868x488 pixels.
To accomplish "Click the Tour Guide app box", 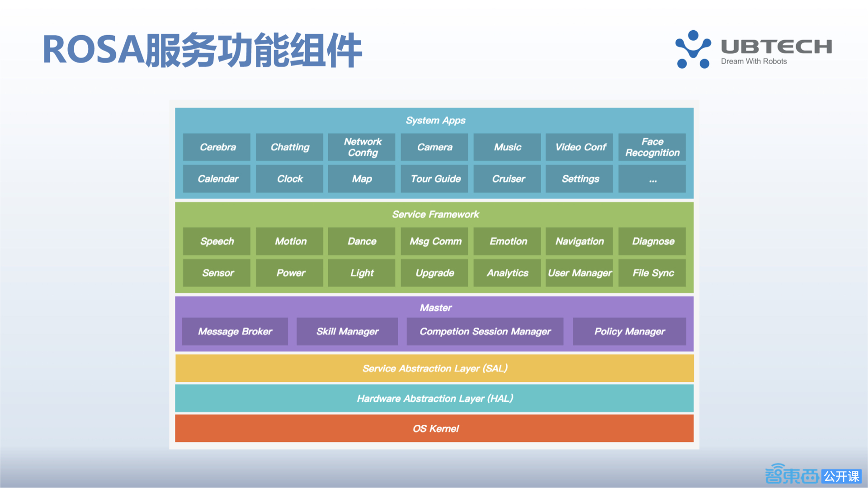I will point(434,179).
